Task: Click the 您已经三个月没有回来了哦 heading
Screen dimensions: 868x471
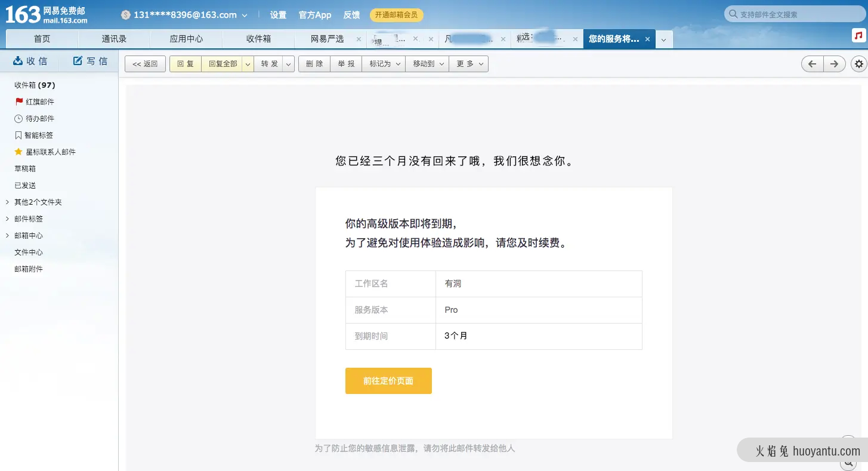Action: point(455,161)
